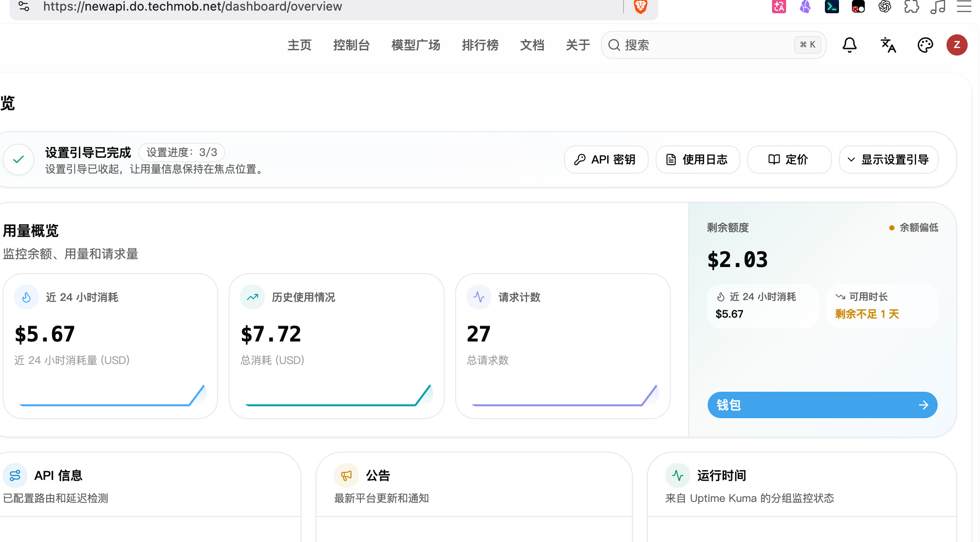
Task: Click the 来自 Uptime Kuma 的分组监控状态 subtitle
Action: point(750,498)
